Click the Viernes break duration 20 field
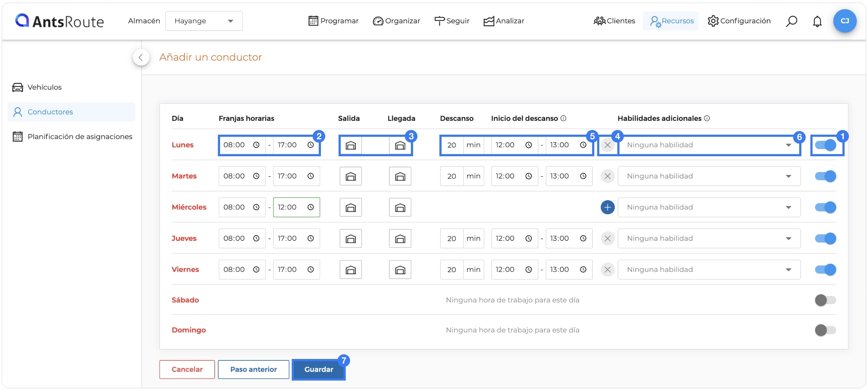Viewport: 868px width, 391px height. tap(451, 270)
